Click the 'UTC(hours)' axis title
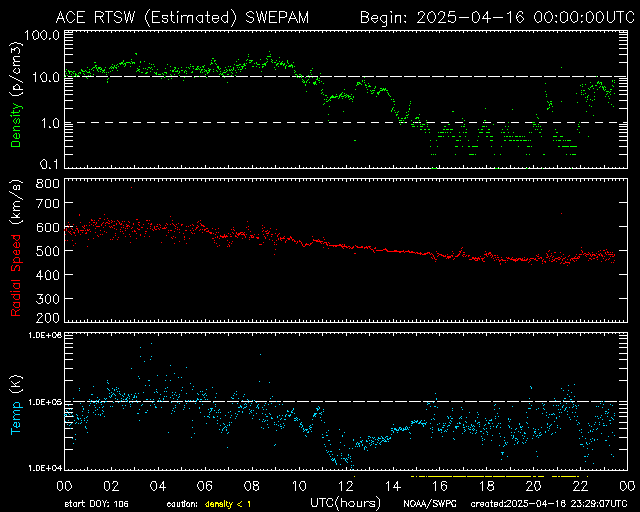The height and width of the screenshot is (512, 640). pos(346,503)
